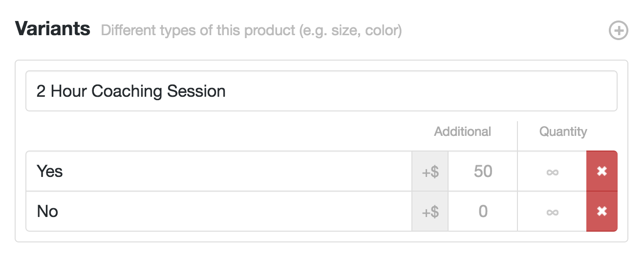Click the +$ prefix on No row

point(430,211)
